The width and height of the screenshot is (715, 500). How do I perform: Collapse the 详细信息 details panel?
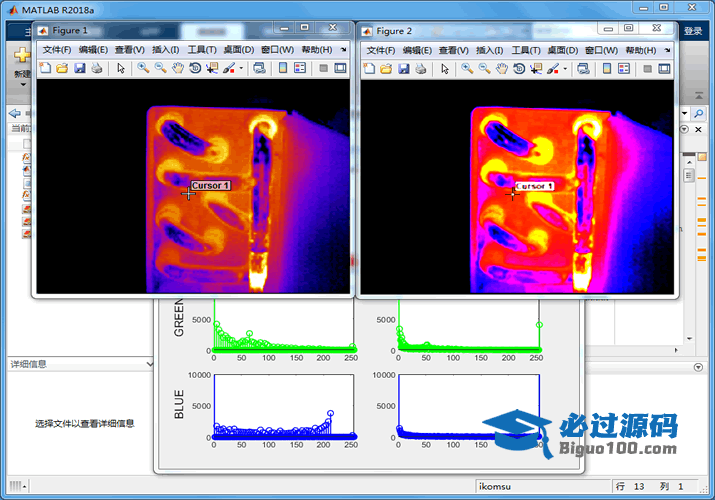coord(149,364)
